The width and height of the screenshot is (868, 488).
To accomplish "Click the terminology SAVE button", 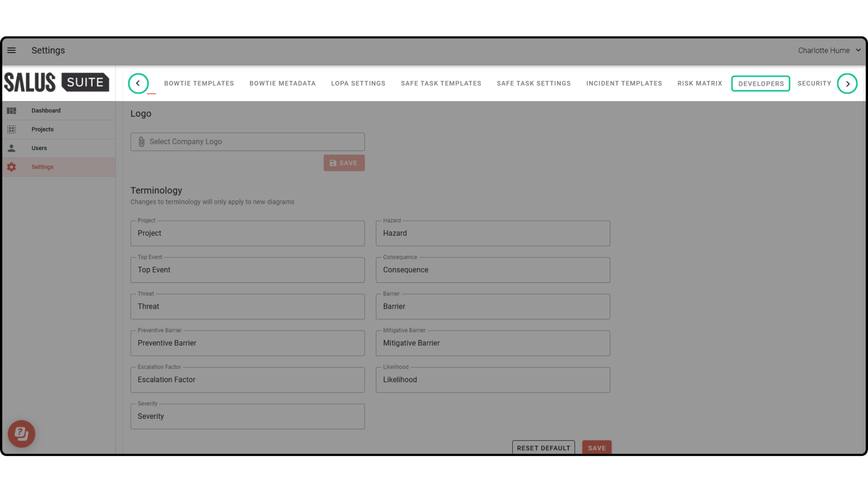I will point(597,448).
